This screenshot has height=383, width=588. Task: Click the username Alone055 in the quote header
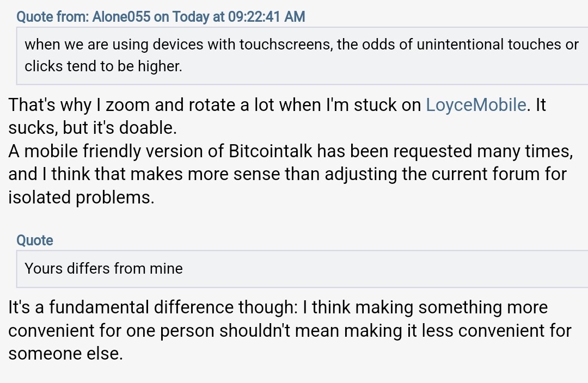[x=121, y=17]
